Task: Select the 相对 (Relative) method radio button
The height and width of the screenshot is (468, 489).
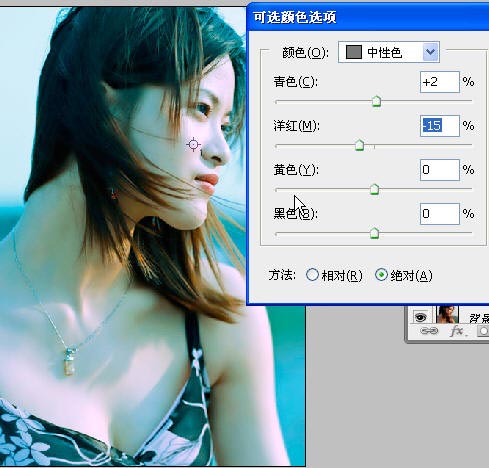Action: 312,275
